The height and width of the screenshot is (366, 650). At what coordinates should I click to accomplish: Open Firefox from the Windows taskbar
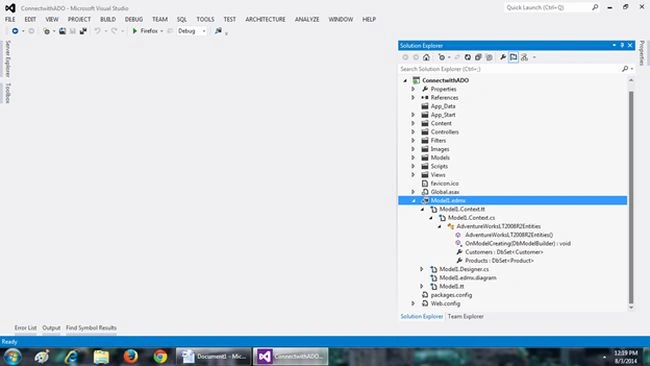131,356
